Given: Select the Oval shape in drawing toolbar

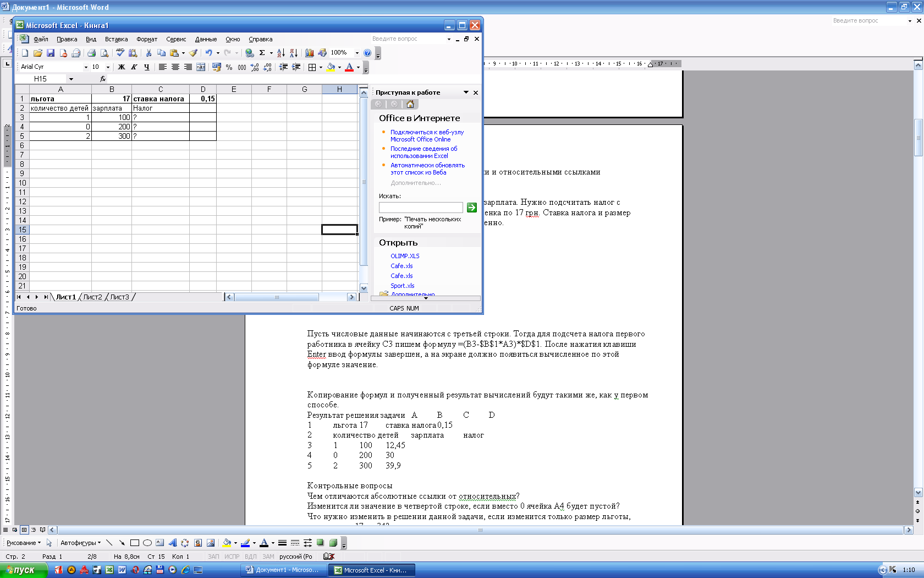Looking at the screenshot, I should tap(147, 543).
